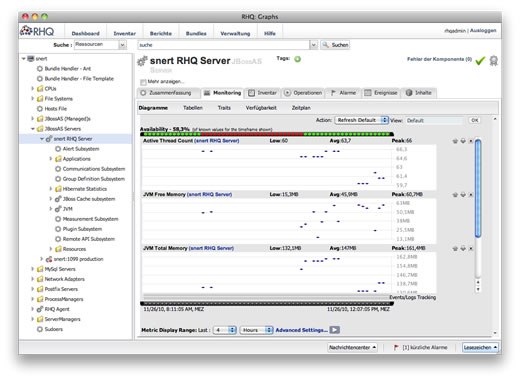Click the RHQ logo

point(37,31)
